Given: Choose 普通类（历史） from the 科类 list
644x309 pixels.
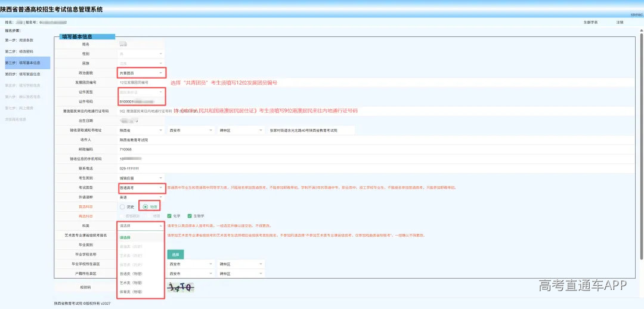Looking at the screenshot, I should [x=141, y=246].
